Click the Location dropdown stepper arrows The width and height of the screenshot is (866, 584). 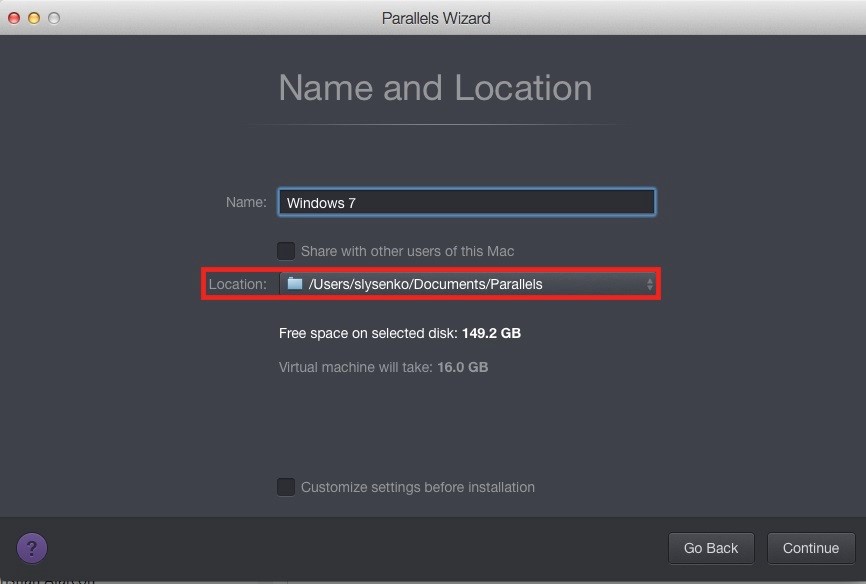(x=650, y=284)
